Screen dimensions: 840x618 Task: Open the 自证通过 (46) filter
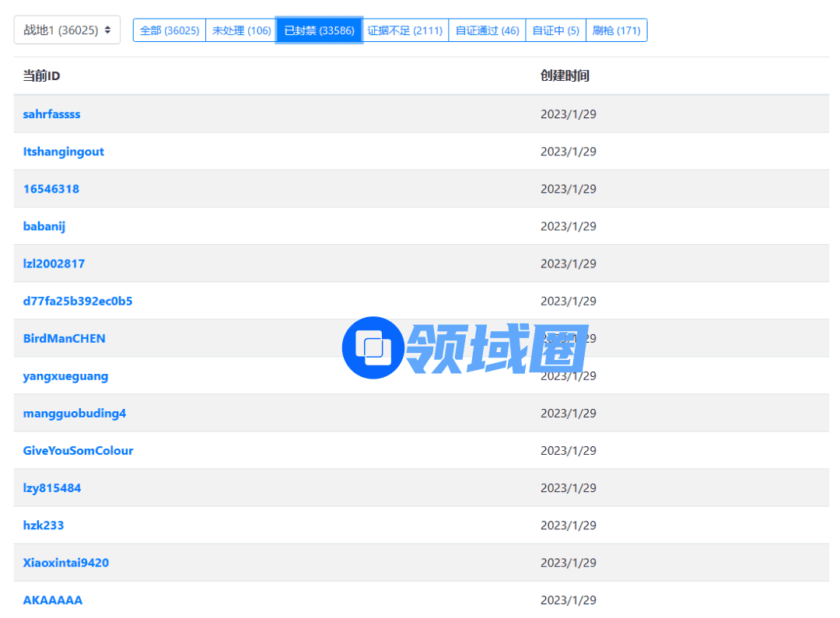point(487,31)
